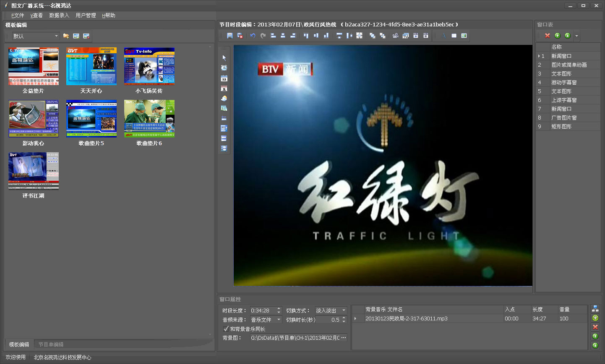Select the 天天开心 template thumbnail
605x364 pixels.
click(x=91, y=67)
